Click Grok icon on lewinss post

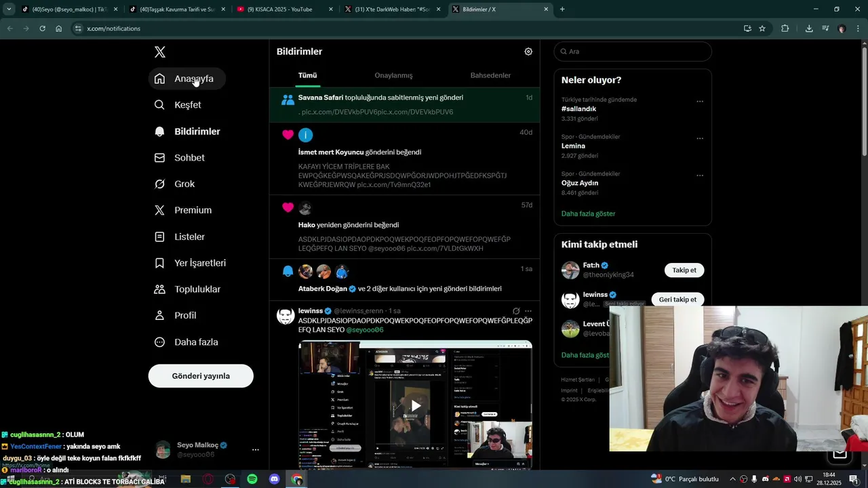(x=516, y=311)
